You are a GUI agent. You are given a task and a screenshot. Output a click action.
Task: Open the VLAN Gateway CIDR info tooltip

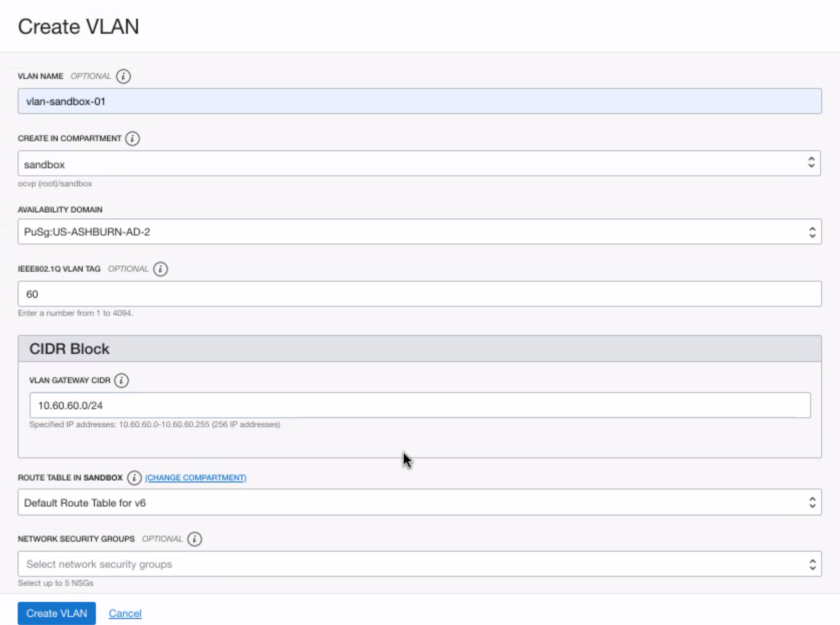[121, 380]
